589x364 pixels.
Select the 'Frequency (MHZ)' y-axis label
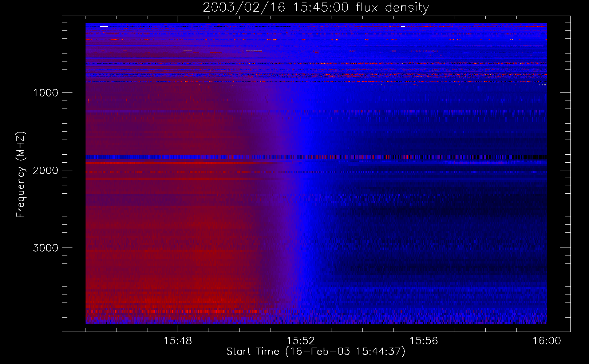pyautogui.click(x=21, y=175)
